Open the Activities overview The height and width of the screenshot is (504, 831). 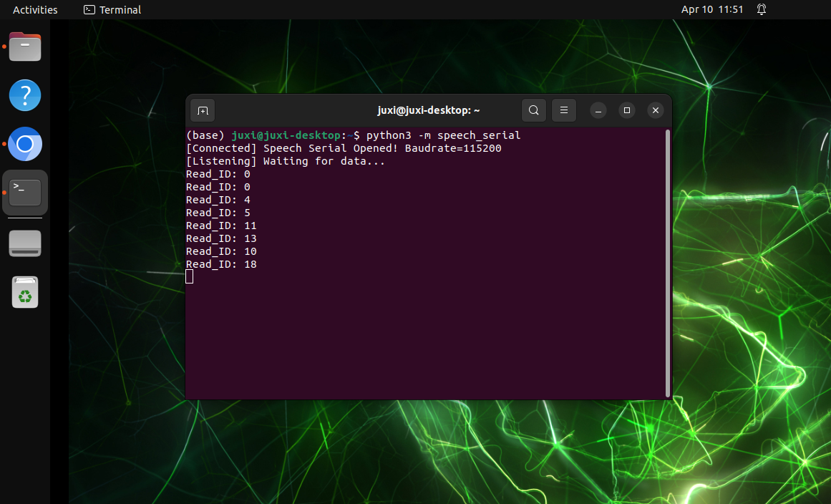[35, 9]
